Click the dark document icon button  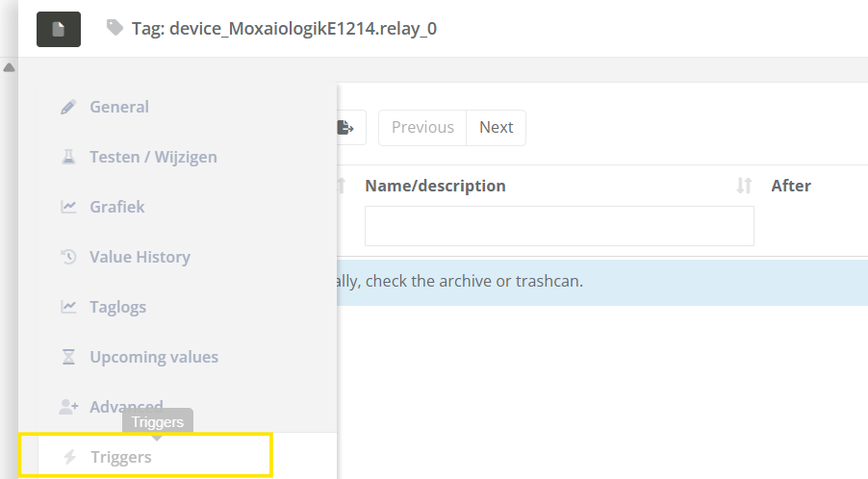pos(59,29)
